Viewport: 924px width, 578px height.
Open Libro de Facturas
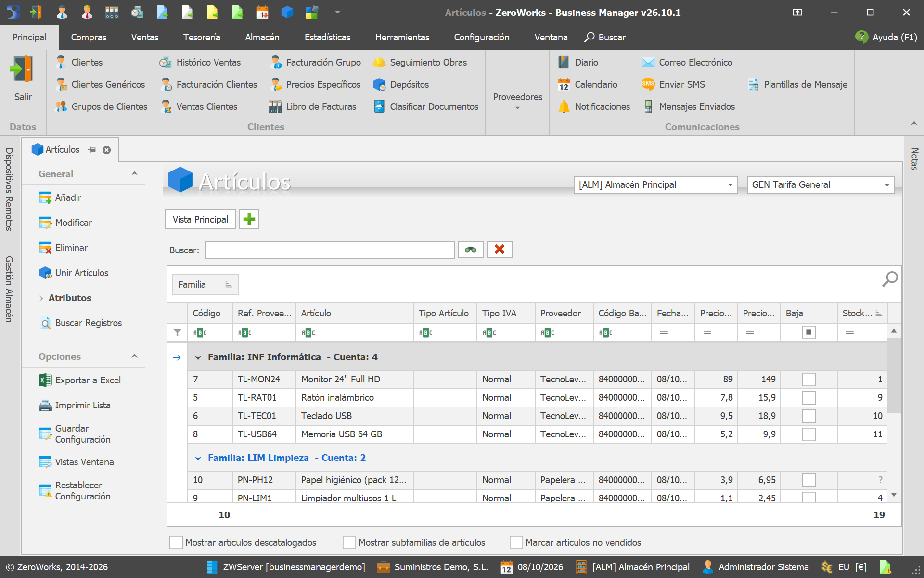312,106
